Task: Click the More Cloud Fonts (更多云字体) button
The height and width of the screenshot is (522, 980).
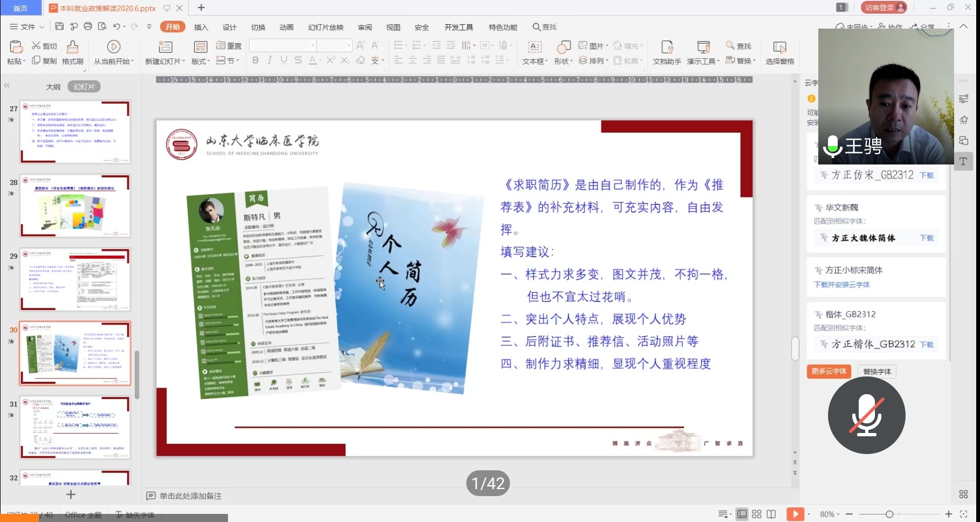Action: 829,371
